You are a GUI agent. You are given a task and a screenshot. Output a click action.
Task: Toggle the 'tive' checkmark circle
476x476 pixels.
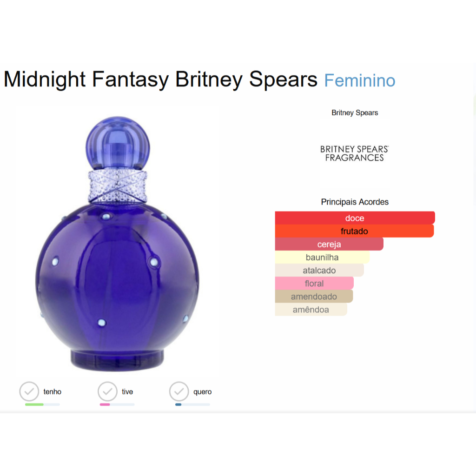pyautogui.click(x=107, y=391)
